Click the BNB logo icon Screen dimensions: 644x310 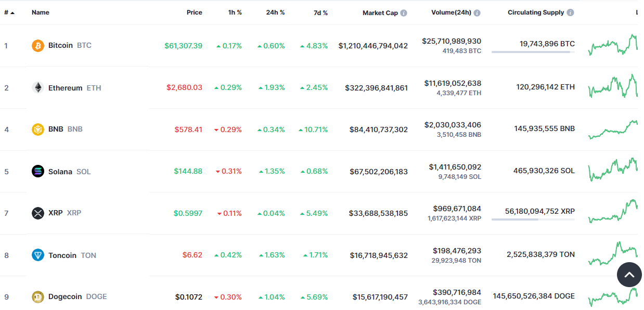click(x=38, y=130)
